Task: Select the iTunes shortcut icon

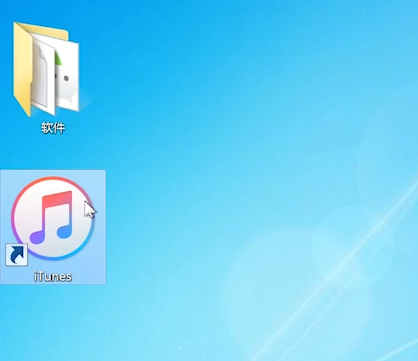Action: tap(53, 219)
